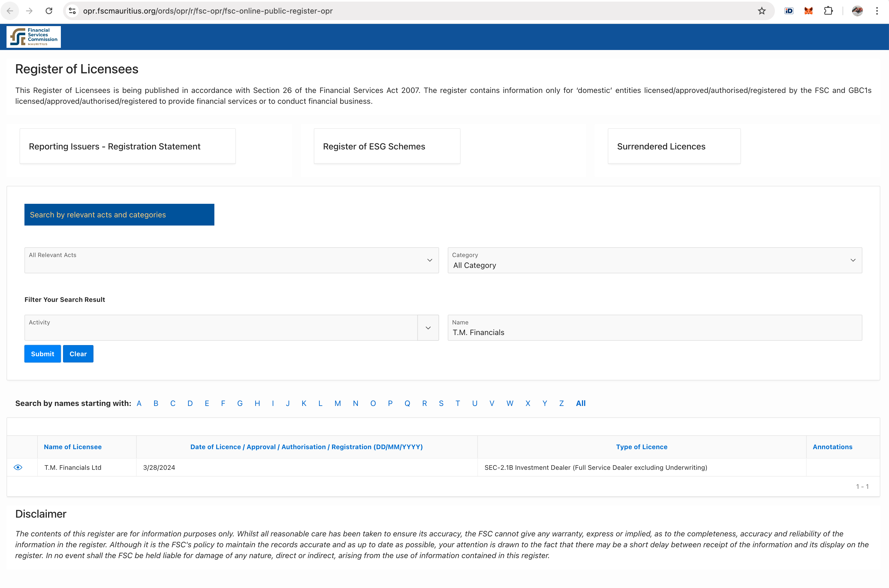889x588 pixels.
Task: Bookmark this page with the star icon
Action: coord(762,11)
